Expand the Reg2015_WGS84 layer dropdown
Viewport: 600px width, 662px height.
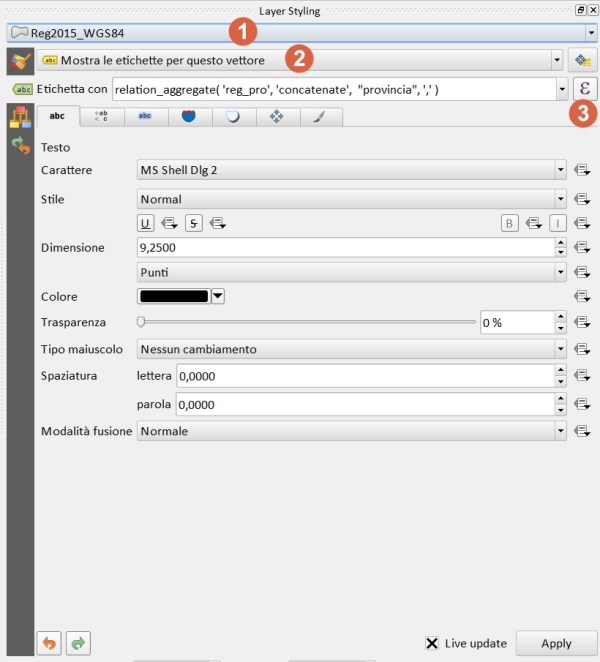click(x=589, y=32)
